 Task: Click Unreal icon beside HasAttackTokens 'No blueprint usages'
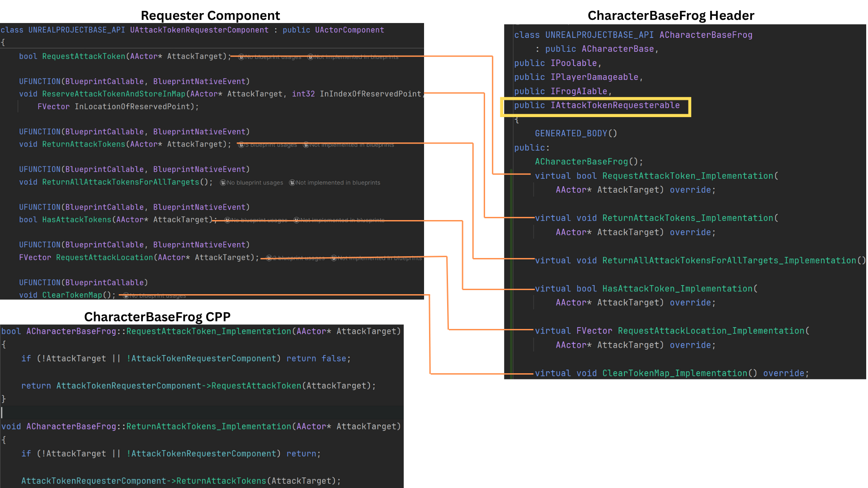(227, 221)
